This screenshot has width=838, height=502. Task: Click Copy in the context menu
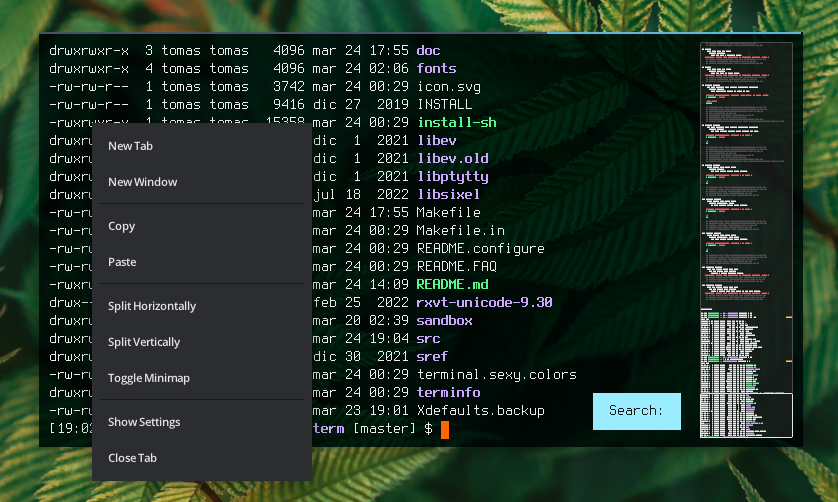pyautogui.click(x=202, y=226)
